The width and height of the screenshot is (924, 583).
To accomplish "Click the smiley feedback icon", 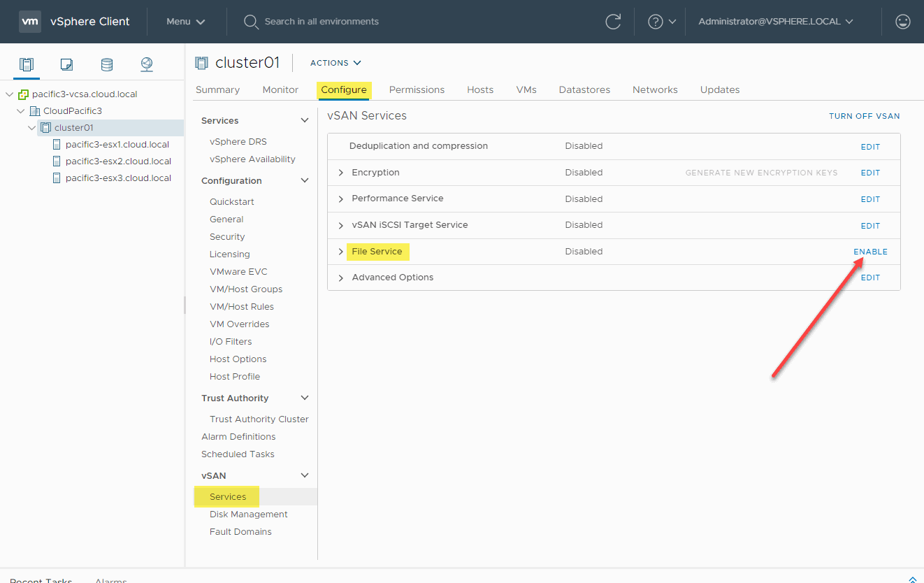I will [903, 22].
